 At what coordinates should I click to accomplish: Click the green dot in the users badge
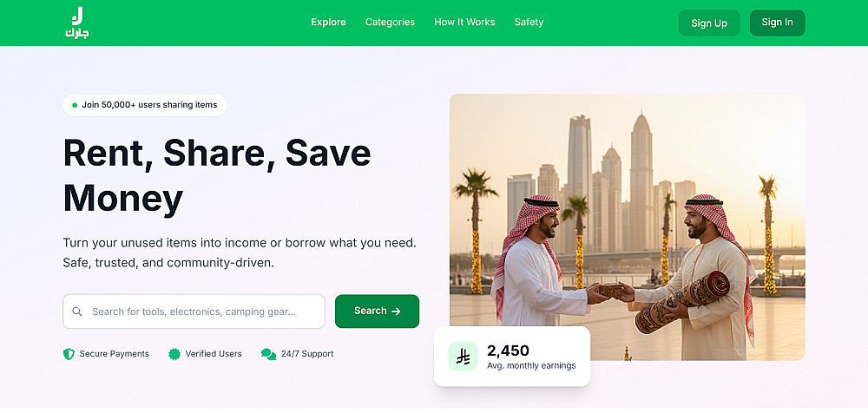(x=75, y=105)
